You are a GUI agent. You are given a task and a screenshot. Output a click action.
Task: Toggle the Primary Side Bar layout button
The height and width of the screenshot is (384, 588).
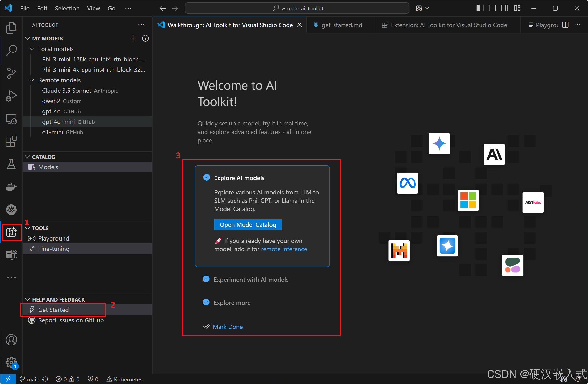click(480, 8)
